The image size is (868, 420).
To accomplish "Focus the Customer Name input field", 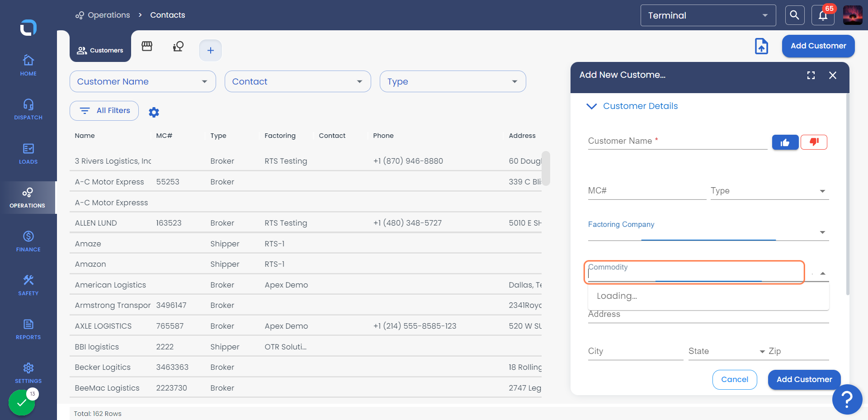I will point(678,142).
